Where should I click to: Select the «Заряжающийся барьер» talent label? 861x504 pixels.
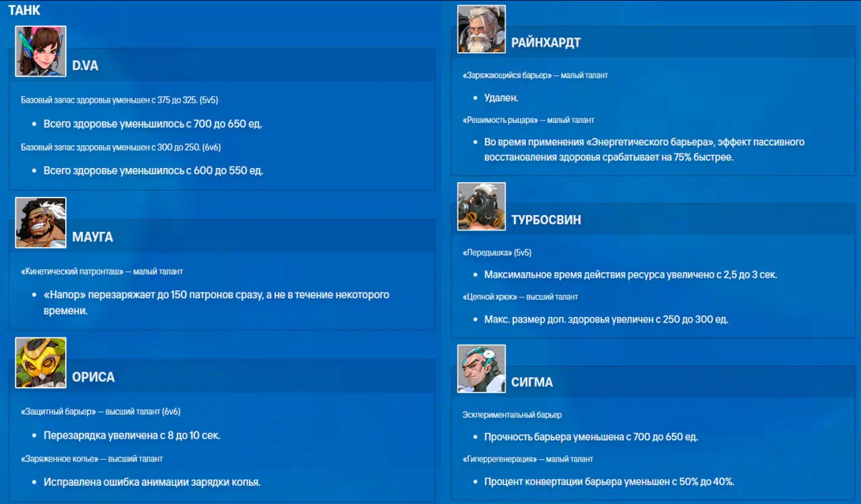point(507,75)
